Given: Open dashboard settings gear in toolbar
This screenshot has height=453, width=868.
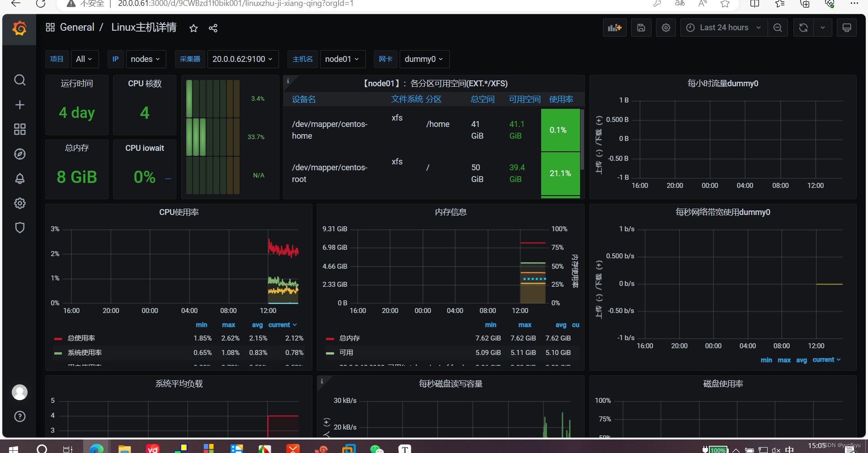Looking at the screenshot, I should coord(665,28).
